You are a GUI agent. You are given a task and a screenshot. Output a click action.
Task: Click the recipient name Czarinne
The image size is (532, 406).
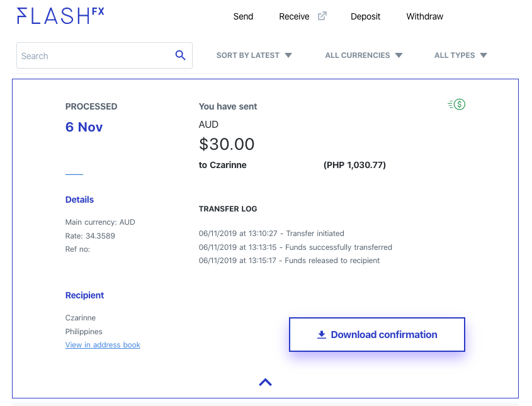pyautogui.click(x=80, y=318)
